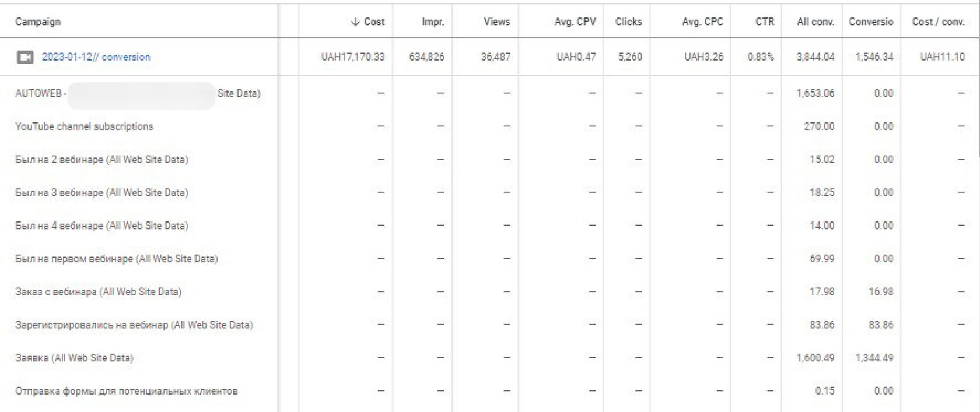The height and width of the screenshot is (412, 980).
Task: Click the Avg. CPC column header
Action: click(x=702, y=22)
